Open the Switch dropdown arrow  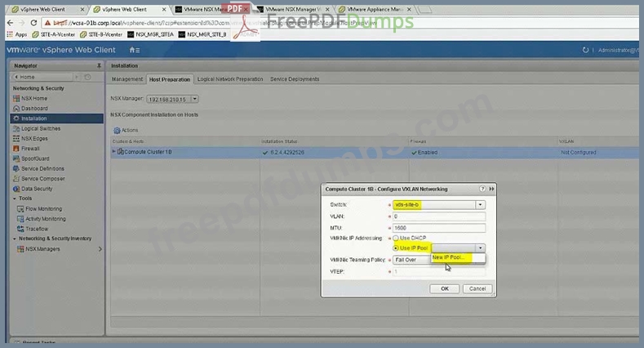480,204
